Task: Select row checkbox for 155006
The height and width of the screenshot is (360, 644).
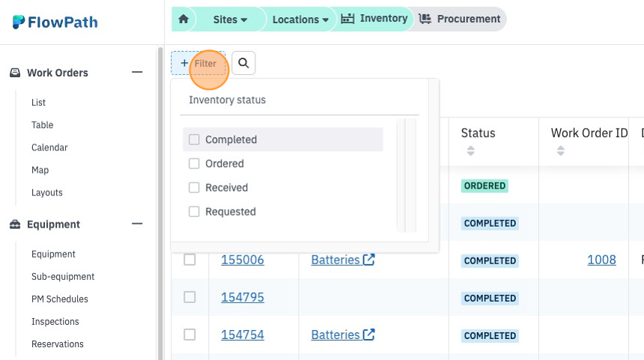Action: pos(189,260)
